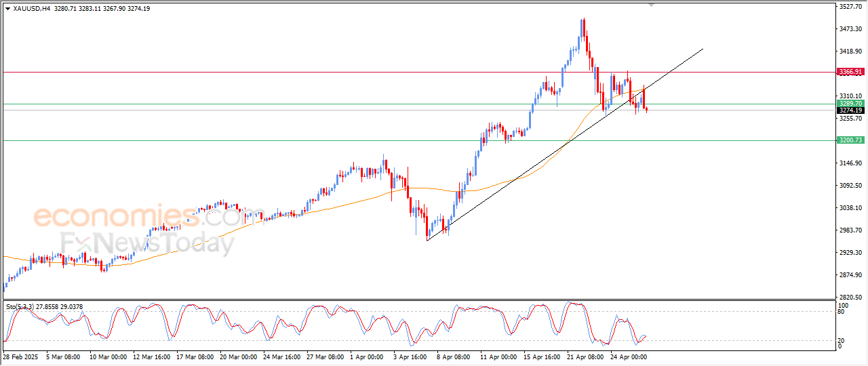
Task: Click the XAUUSD,H4 symbol title text
Action: pyautogui.click(x=31, y=9)
